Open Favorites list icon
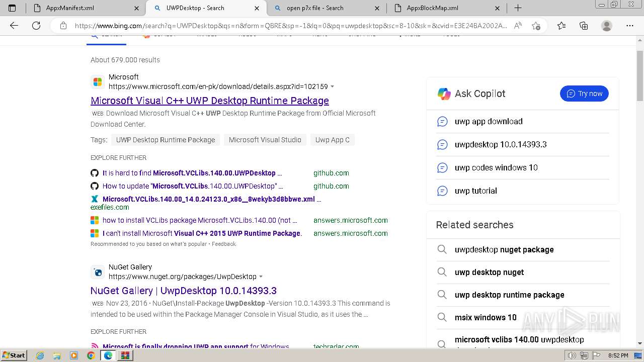Screen dimensions: 644x362 tap(561, 26)
